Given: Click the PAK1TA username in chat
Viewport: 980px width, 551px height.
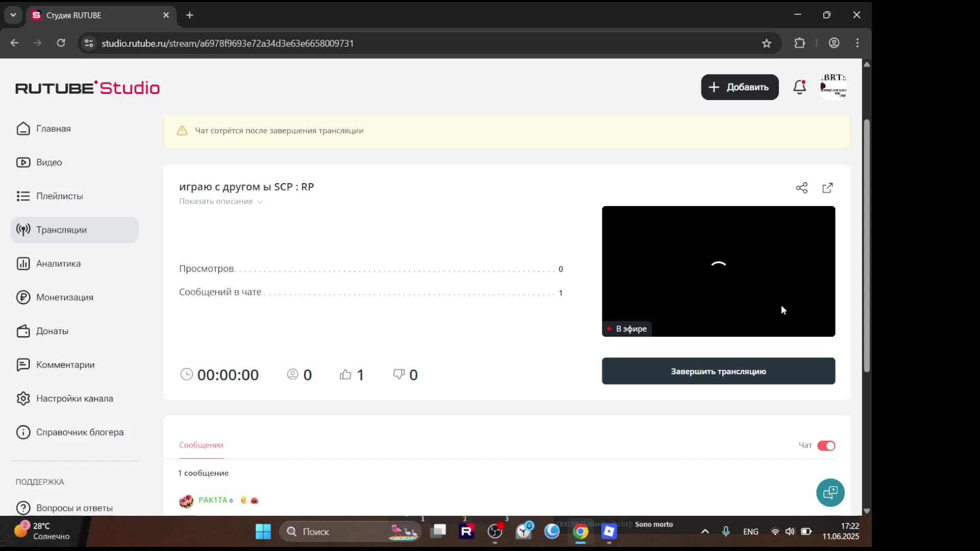Looking at the screenshot, I should (x=213, y=500).
